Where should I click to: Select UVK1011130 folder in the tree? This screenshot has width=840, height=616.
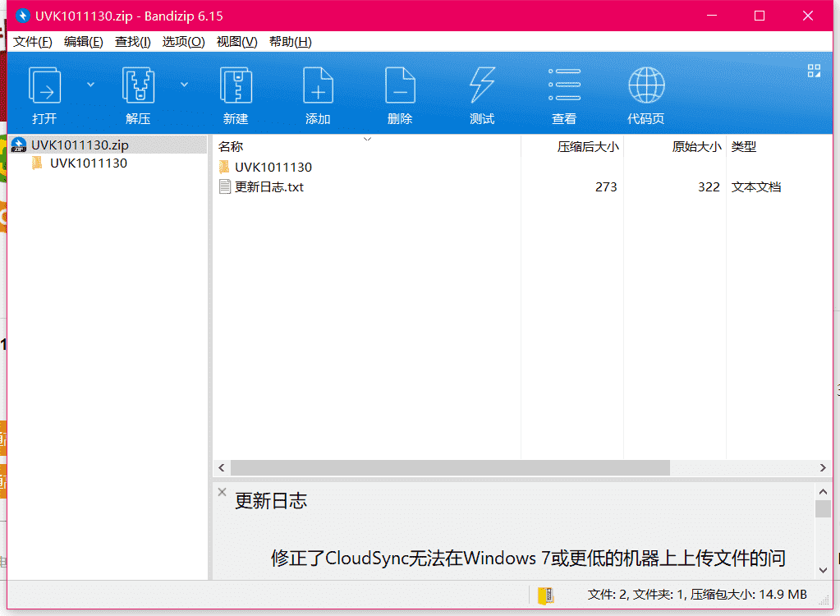point(89,163)
